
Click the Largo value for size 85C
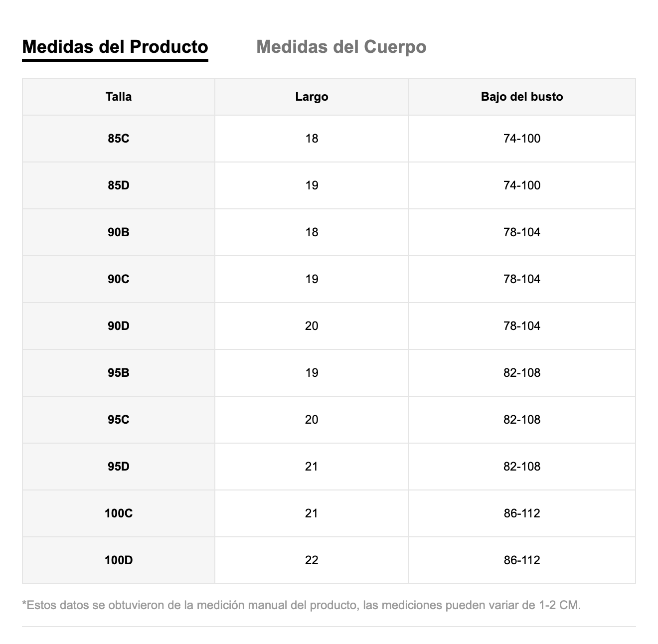(312, 139)
